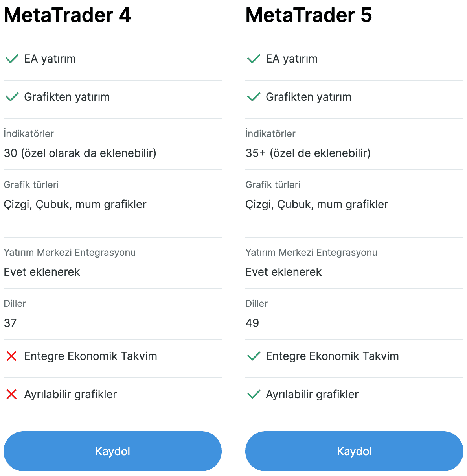Click '30 (özel olarak da eklenebilir)' text
Image resolution: width=467 pixels, height=476 pixels.
point(80,153)
